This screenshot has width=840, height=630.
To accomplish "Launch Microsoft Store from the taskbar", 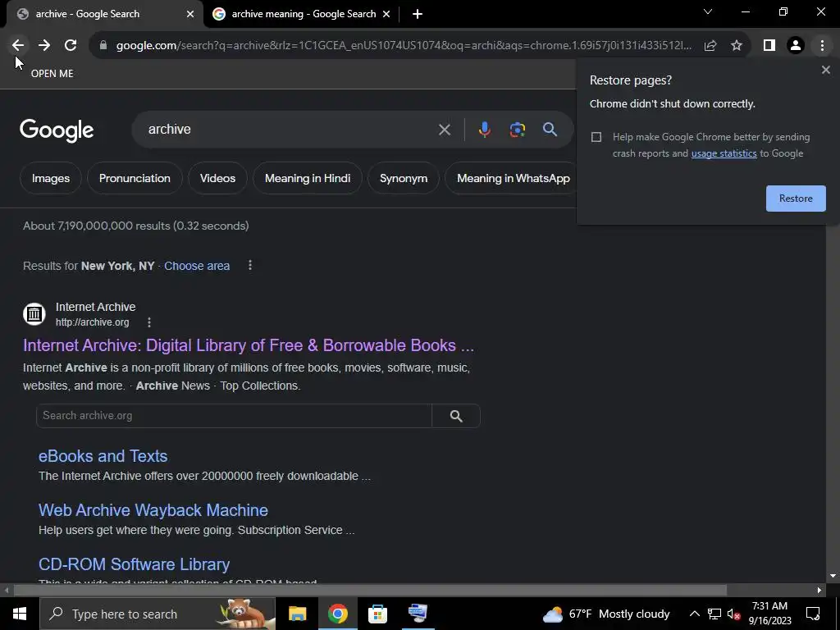I will [x=377, y=614].
